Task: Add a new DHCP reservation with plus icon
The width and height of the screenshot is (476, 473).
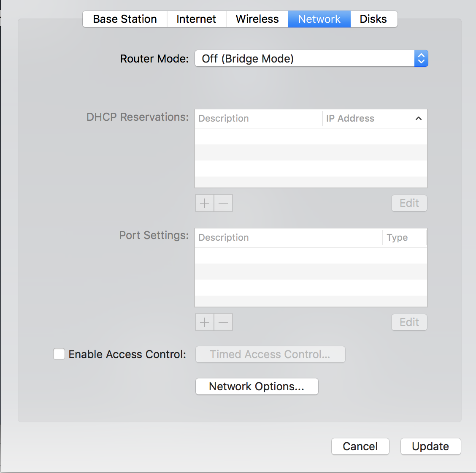Action: coord(204,203)
